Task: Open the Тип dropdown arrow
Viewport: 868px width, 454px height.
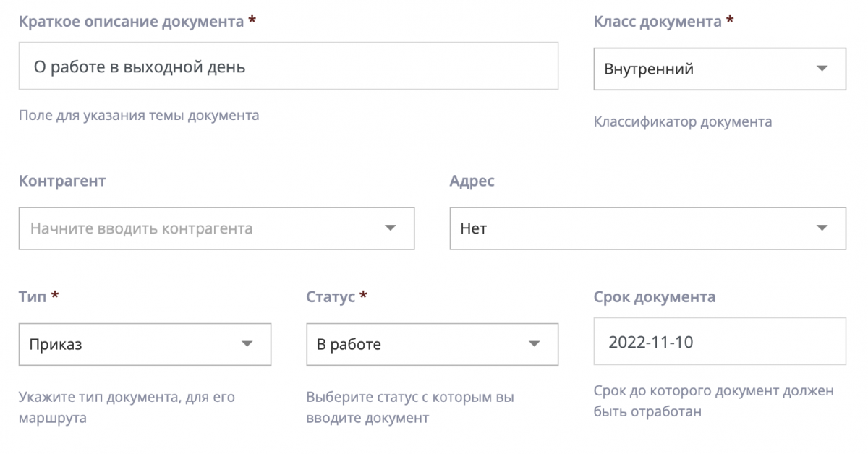Action: coord(247,344)
